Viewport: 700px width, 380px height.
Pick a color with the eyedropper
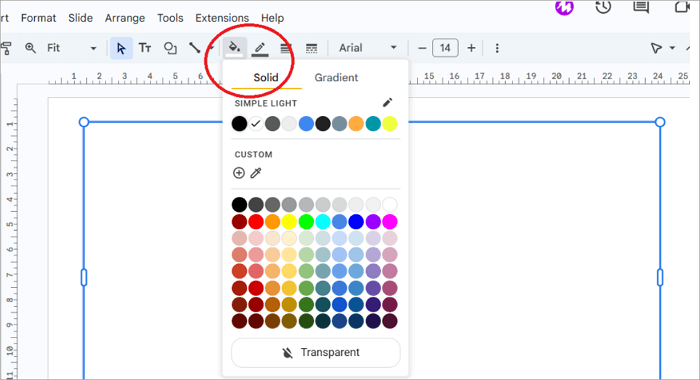click(256, 173)
